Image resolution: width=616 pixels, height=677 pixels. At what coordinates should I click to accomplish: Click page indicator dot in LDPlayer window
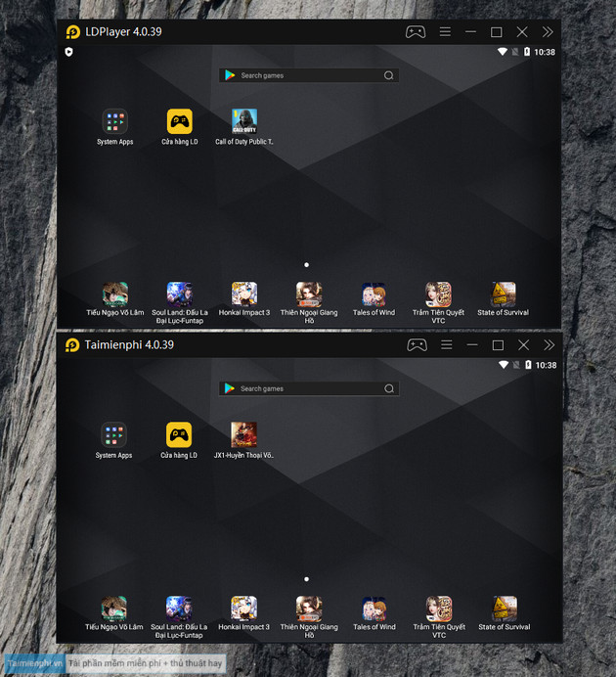click(307, 265)
